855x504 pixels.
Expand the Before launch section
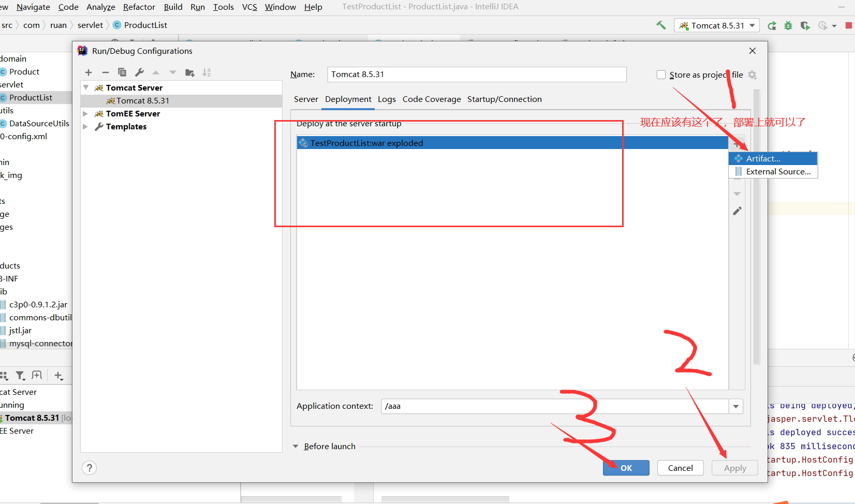coord(296,446)
